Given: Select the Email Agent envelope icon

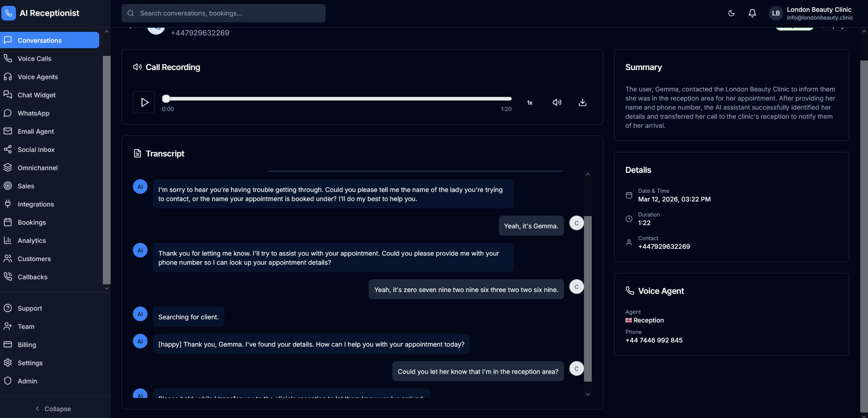Looking at the screenshot, I should [x=8, y=131].
